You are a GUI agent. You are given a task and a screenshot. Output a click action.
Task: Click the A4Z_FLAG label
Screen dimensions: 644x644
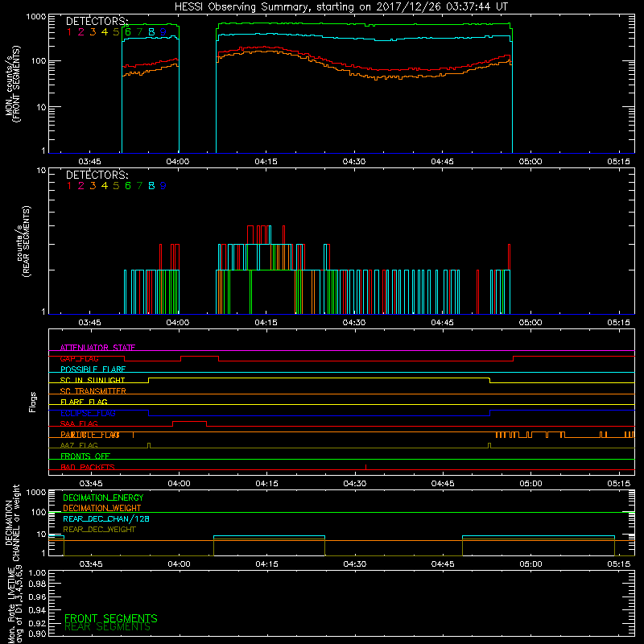click(x=79, y=445)
